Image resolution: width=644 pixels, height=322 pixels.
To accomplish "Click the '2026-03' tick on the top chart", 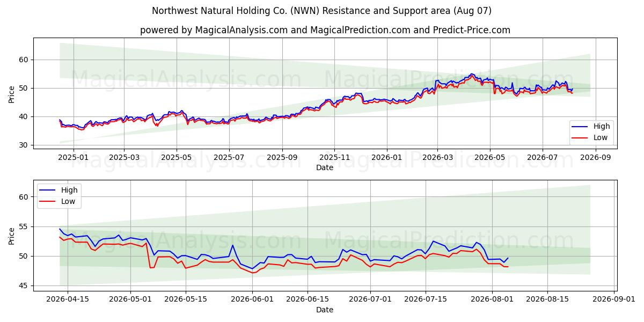I will tap(437, 157).
